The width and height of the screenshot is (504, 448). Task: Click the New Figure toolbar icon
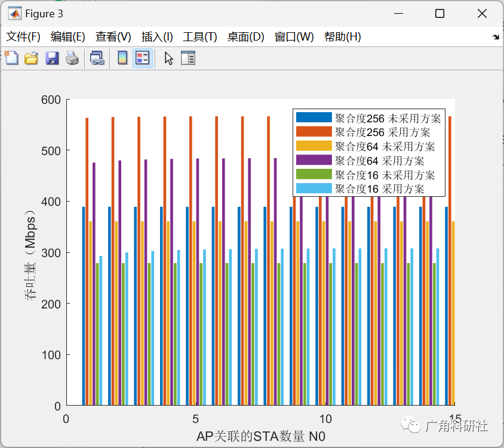click(11, 58)
